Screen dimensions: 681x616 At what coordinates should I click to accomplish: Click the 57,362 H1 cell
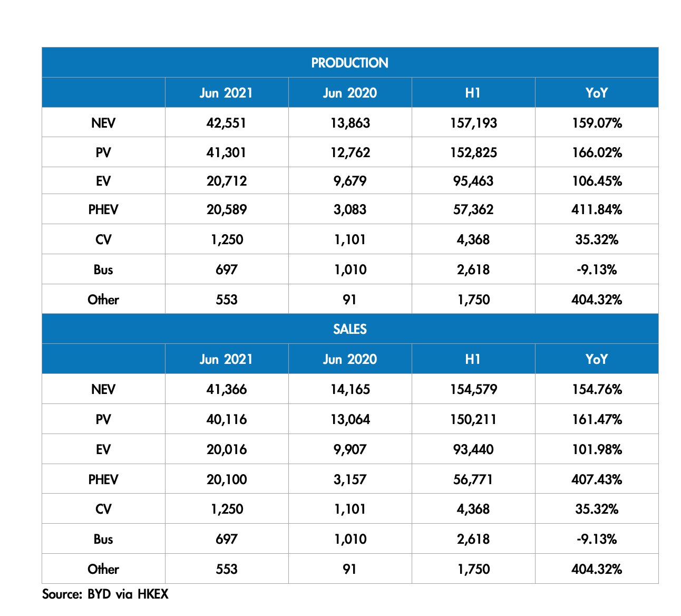[473, 209]
